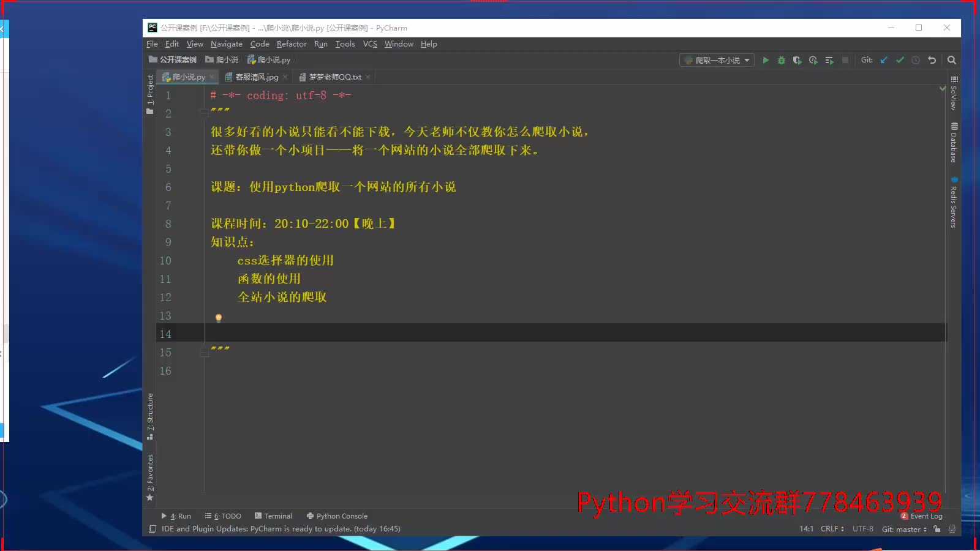The image size is (980, 551).
Task: Click the Profile run icon
Action: pos(813,60)
